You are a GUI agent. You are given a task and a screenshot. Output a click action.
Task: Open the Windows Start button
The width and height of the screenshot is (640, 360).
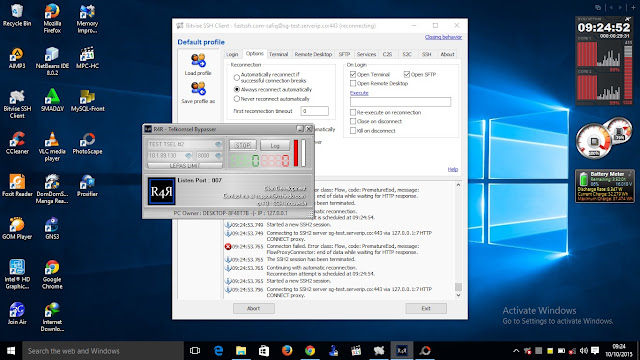coord(11,351)
